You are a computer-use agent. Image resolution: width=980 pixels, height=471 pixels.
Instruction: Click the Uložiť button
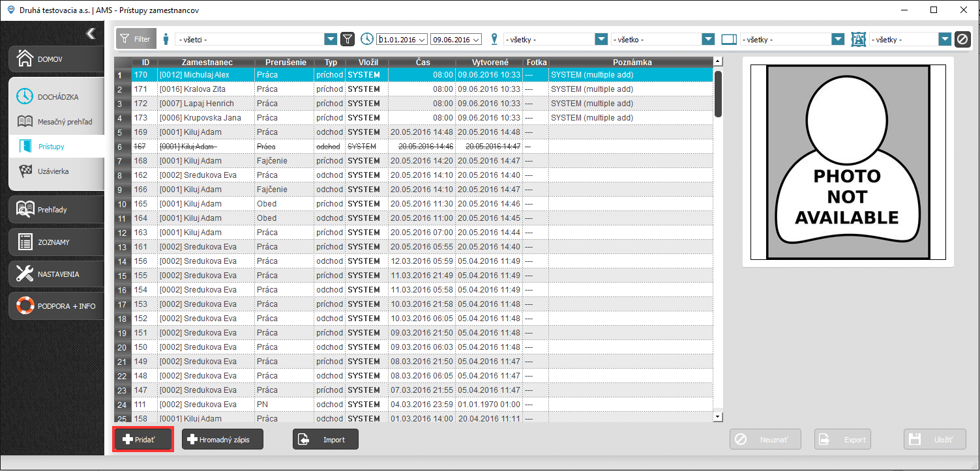(x=935, y=440)
